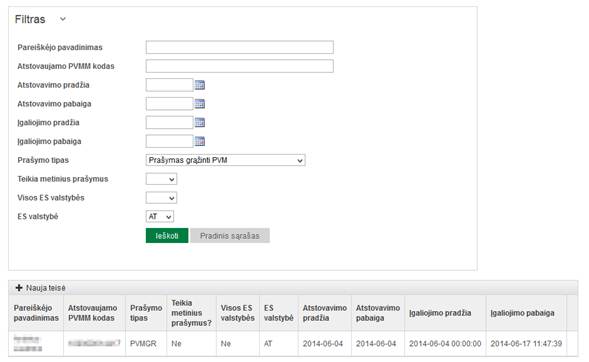Open Teikia metinius prašymus dropdown

(161, 179)
